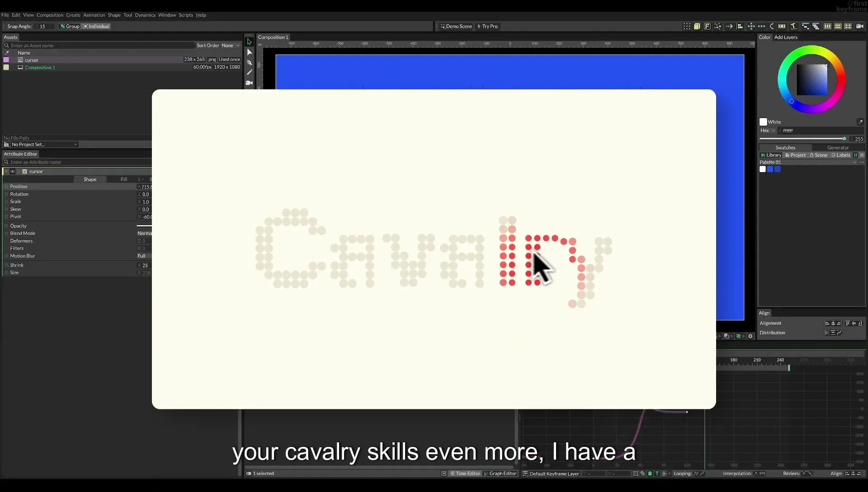Select the arrow Selection tool

pyautogui.click(x=249, y=42)
